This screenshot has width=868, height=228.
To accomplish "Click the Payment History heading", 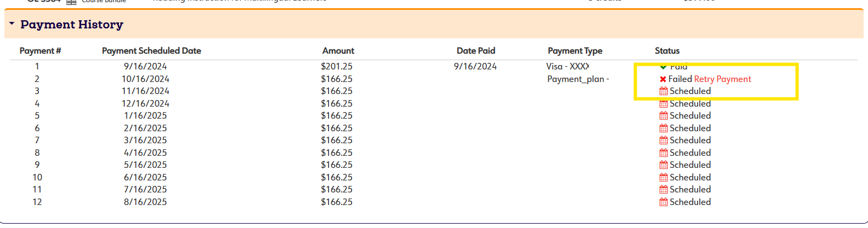I will point(72,25).
